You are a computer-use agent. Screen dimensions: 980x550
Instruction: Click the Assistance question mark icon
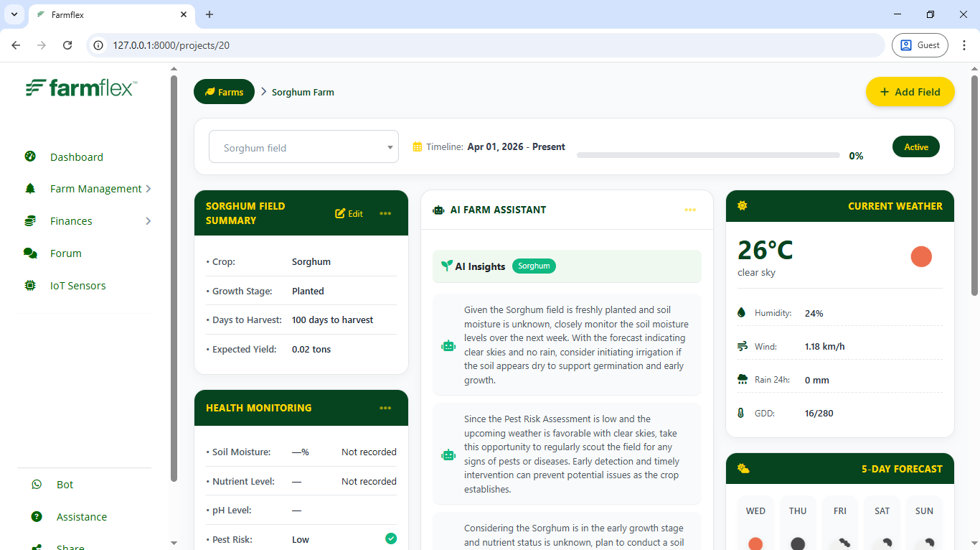pos(37,517)
